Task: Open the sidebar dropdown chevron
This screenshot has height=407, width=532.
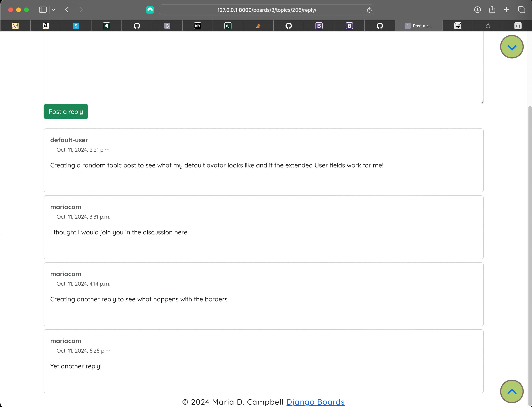Action: tap(54, 10)
